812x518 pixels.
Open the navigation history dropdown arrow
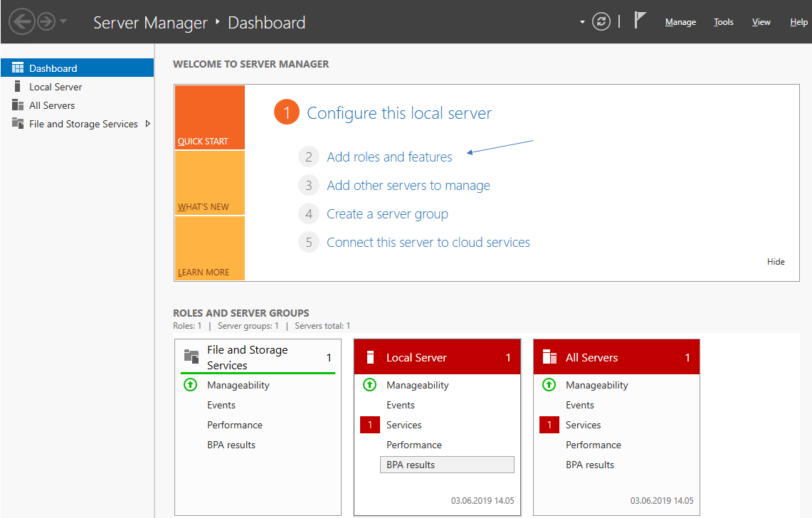(x=64, y=21)
